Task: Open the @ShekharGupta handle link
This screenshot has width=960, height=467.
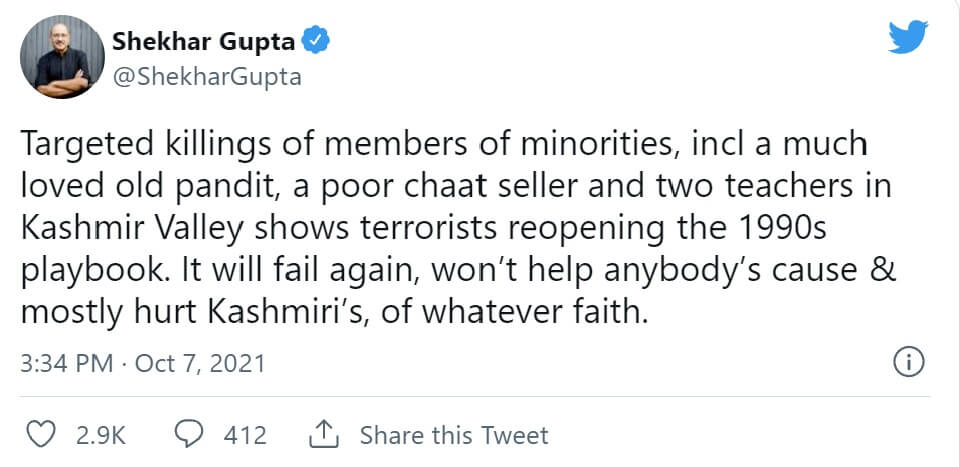Action: [206, 77]
